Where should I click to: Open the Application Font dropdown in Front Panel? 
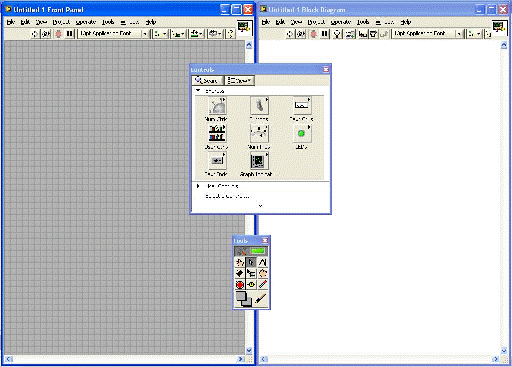[x=113, y=33]
